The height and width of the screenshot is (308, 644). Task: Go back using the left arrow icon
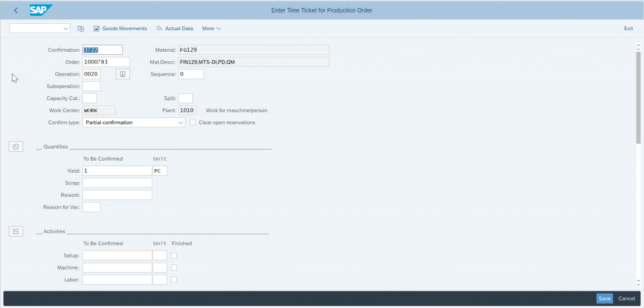coord(16,10)
